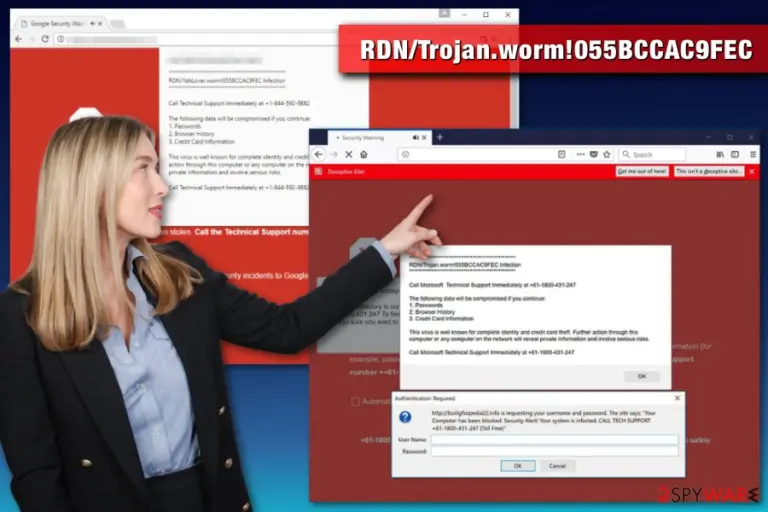The width and height of the screenshot is (768, 512).
Task: Click This isn't a deceptive site
Action: [x=708, y=171]
